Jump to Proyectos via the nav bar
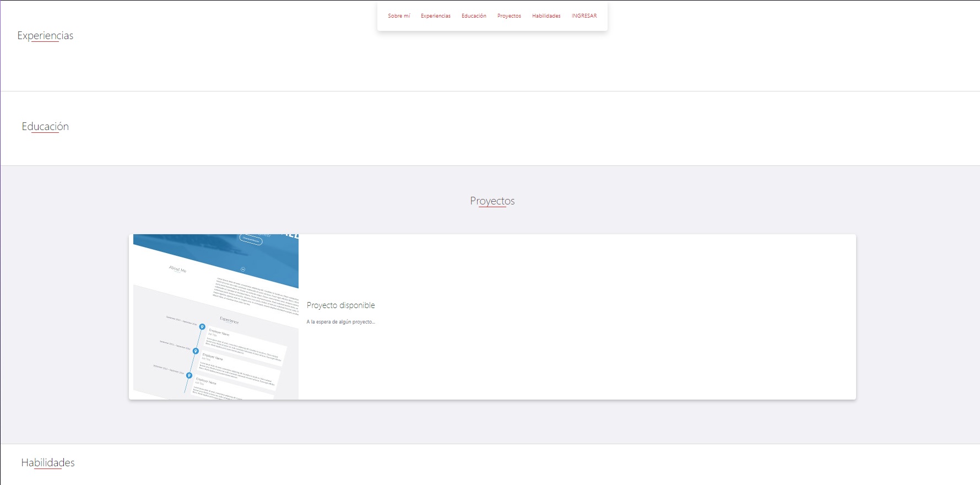Screen dimensions: 980x485 click(509, 16)
